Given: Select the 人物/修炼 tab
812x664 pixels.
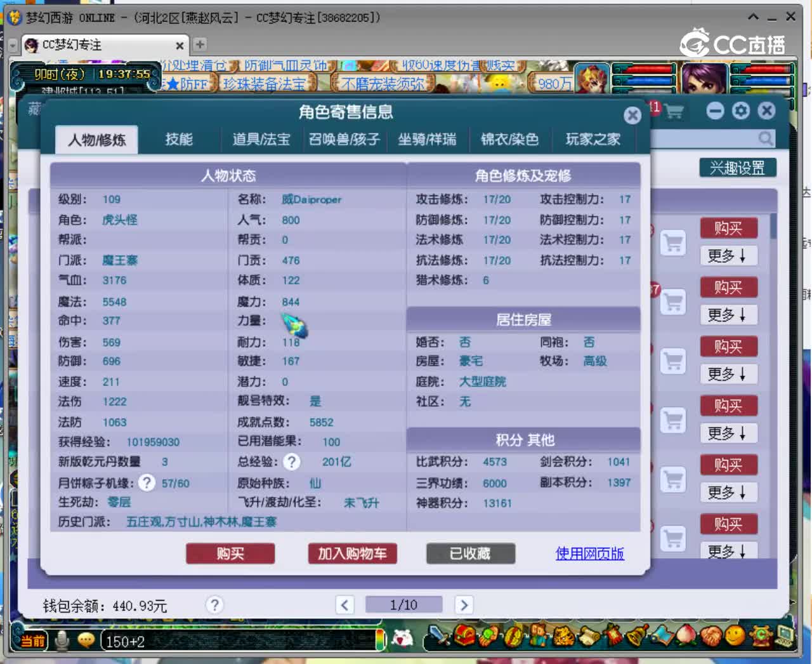Looking at the screenshot, I should (x=96, y=139).
